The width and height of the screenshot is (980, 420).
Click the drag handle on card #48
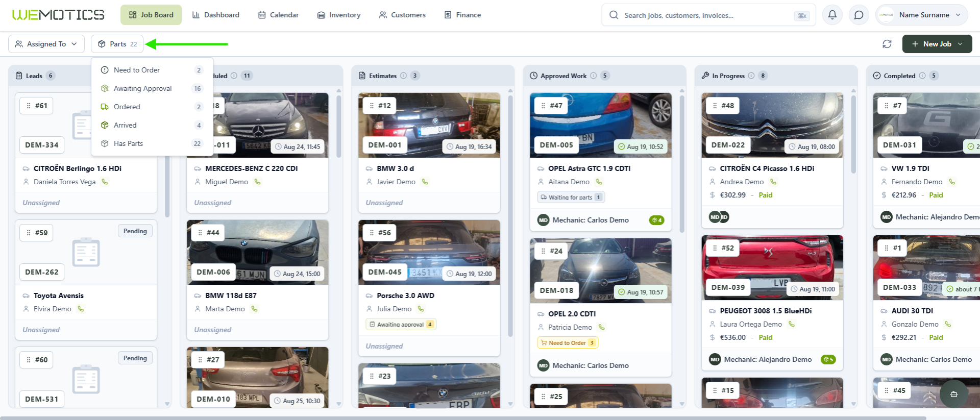(715, 106)
